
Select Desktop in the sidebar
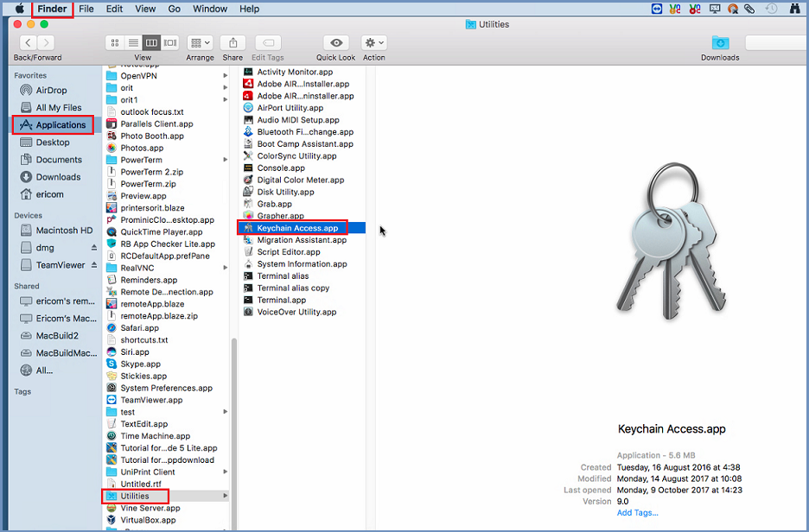pos(52,142)
